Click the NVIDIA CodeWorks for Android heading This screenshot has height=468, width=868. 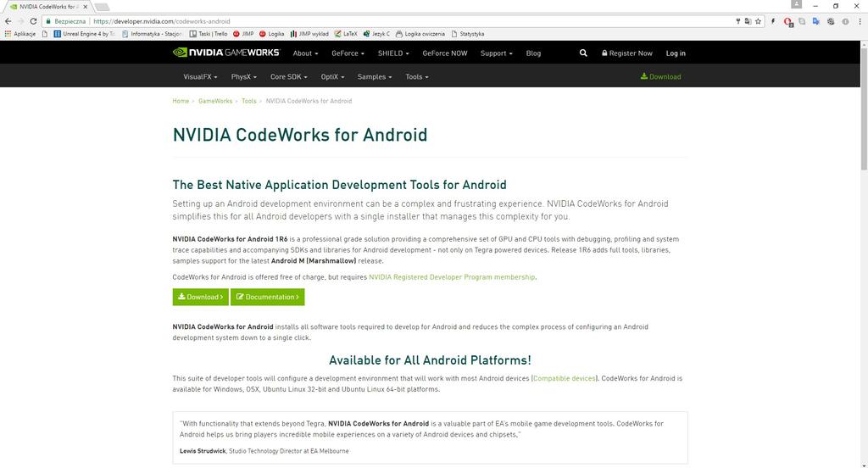300,135
